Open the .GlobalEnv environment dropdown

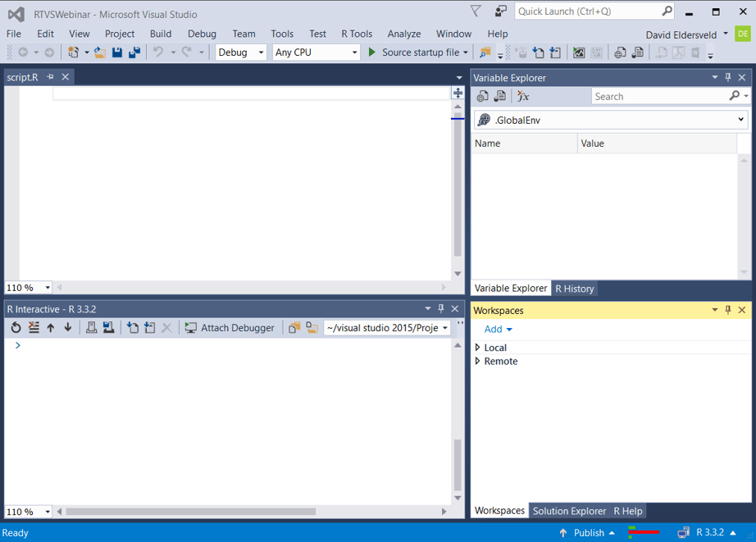coord(740,119)
